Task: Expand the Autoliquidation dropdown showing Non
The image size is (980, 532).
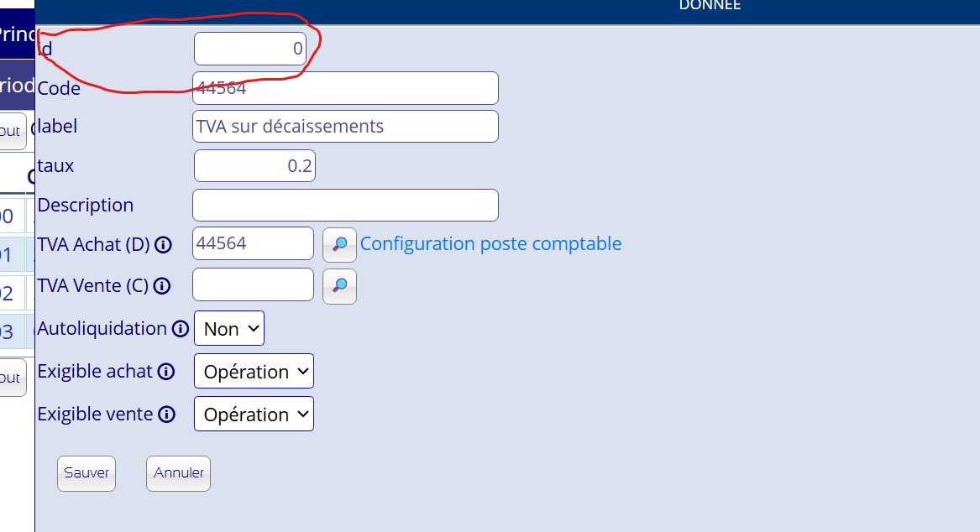Action: pyautogui.click(x=229, y=329)
